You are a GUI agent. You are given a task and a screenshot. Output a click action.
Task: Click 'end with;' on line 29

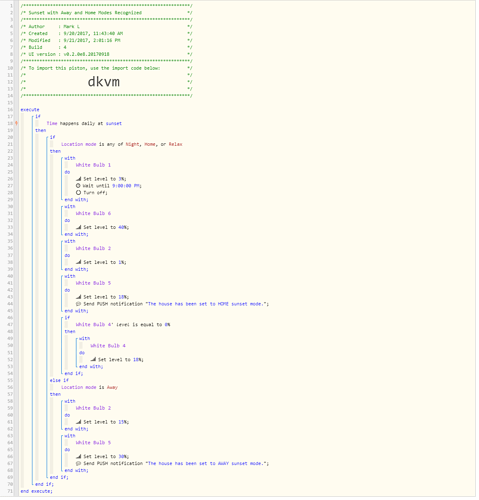coord(76,200)
